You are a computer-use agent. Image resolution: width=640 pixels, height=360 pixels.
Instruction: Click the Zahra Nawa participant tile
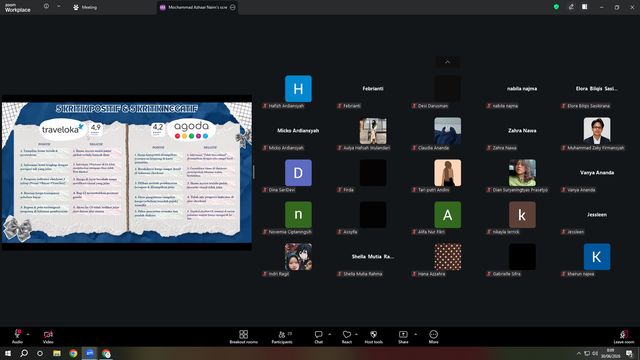(x=522, y=131)
